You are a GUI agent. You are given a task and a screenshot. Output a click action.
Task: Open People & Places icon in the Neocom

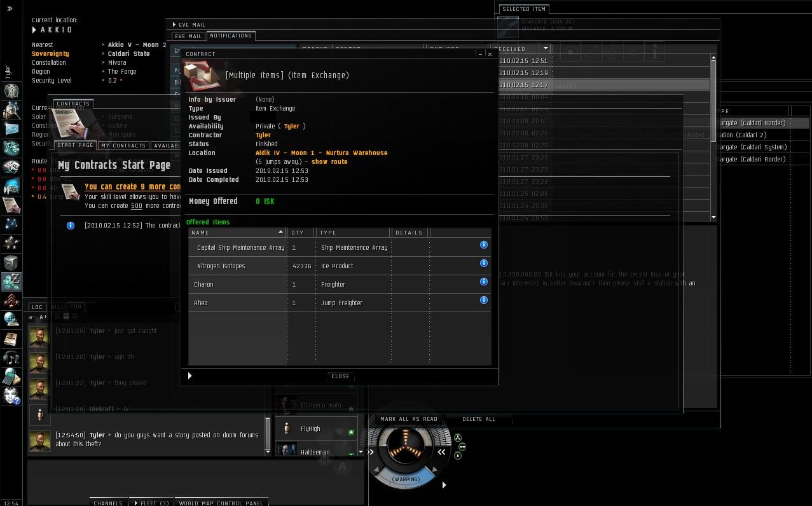pyautogui.click(x=11, y=110)
